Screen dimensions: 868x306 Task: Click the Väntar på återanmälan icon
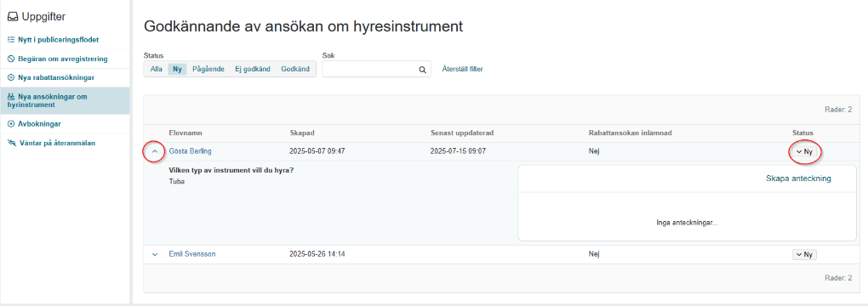click(12, 143)
